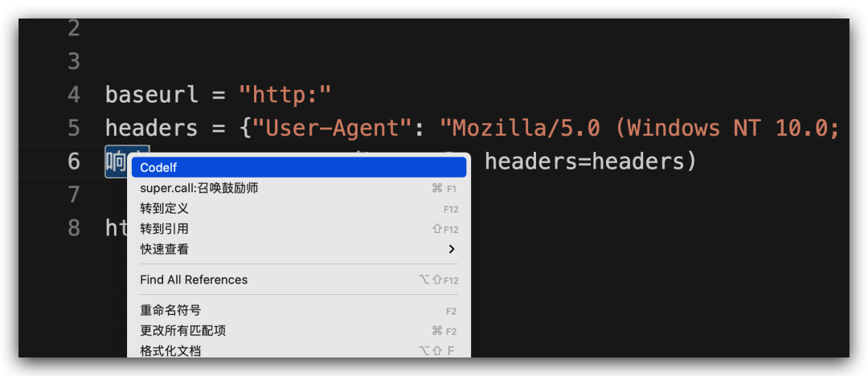Click line number 7 in gutter
This screenshot has height=376, width=868.
[74, 194]
